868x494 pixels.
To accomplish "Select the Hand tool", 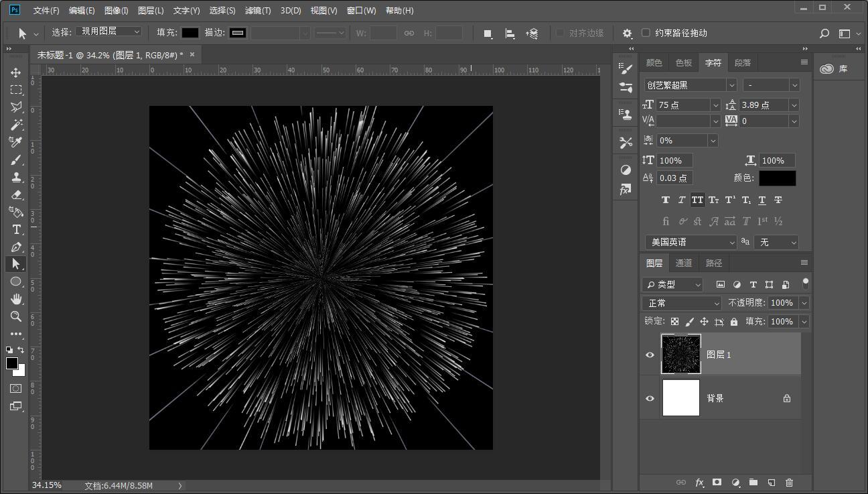I will [16, 299].
